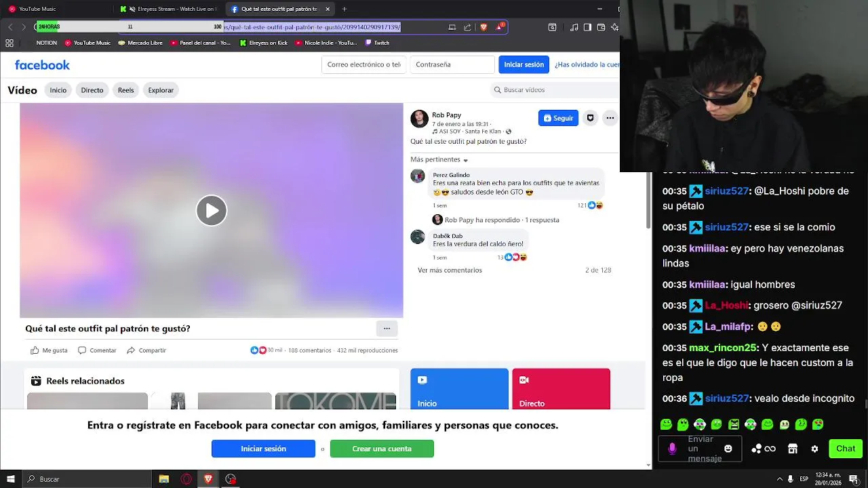Open the music note playlist icon in toolbar
Image resolution: width=868 pixels, height=488 pixels.
[574, 27]
